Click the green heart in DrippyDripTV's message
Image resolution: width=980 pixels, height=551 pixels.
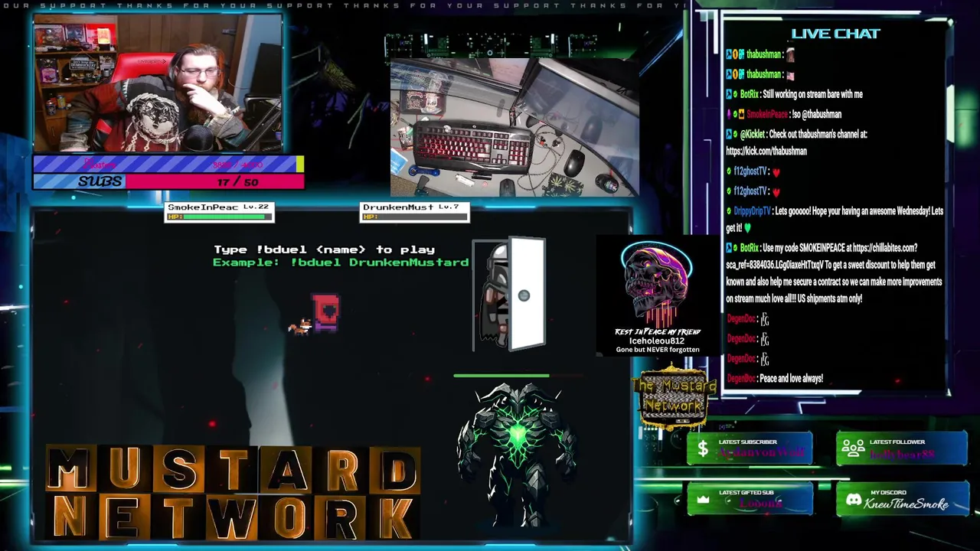point(748,228)
